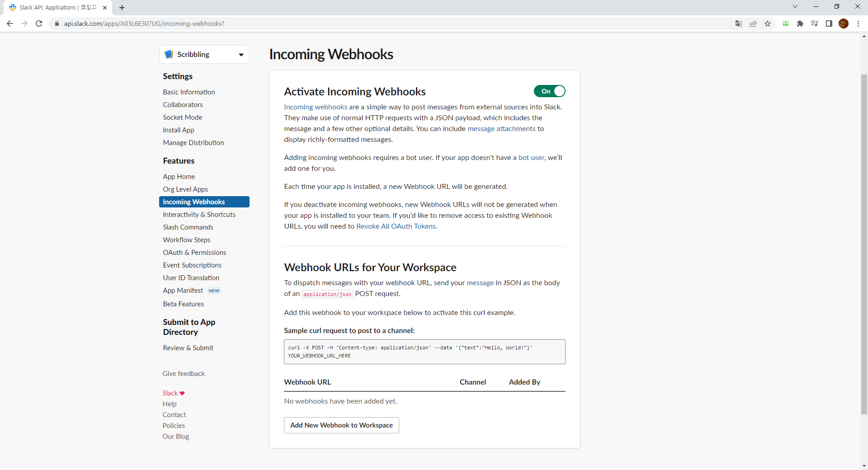Open Review & Submit

tap(188, 348)
